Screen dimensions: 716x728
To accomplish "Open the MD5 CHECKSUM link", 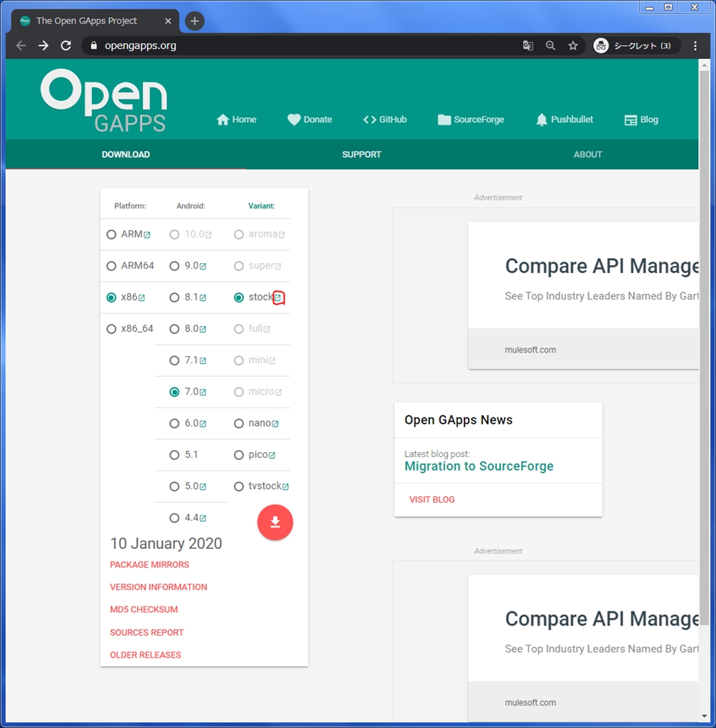I will point(144,609).
